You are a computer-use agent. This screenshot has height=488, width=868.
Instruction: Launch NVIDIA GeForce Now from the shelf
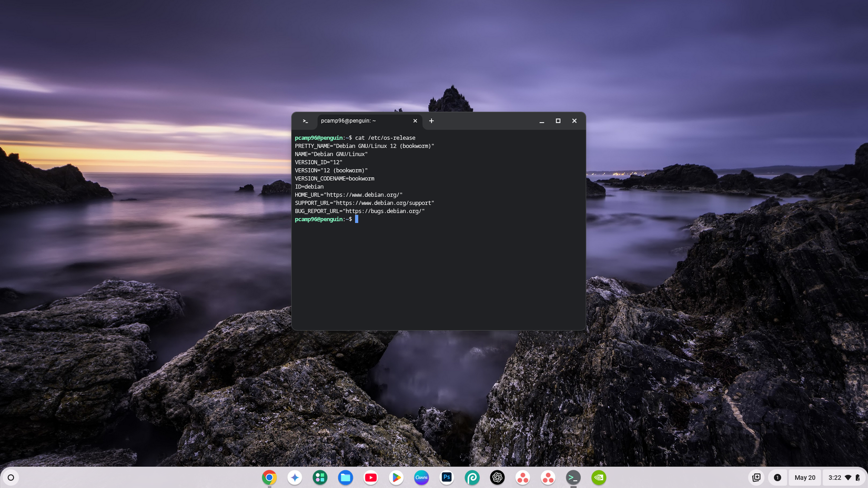click(x=599, y=477)
